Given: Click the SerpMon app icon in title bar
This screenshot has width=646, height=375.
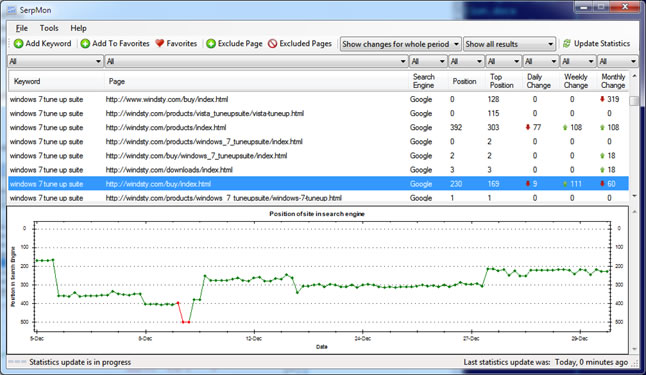Looking at the screenshot, I should (x=12, y=10).
